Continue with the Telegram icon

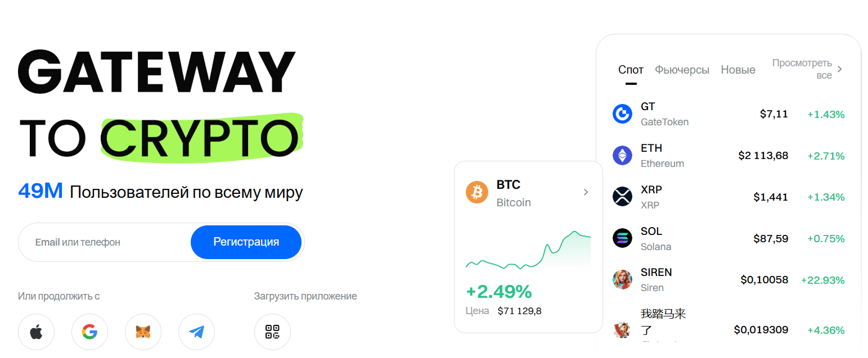pyautogui.click(x=196, y=332)
